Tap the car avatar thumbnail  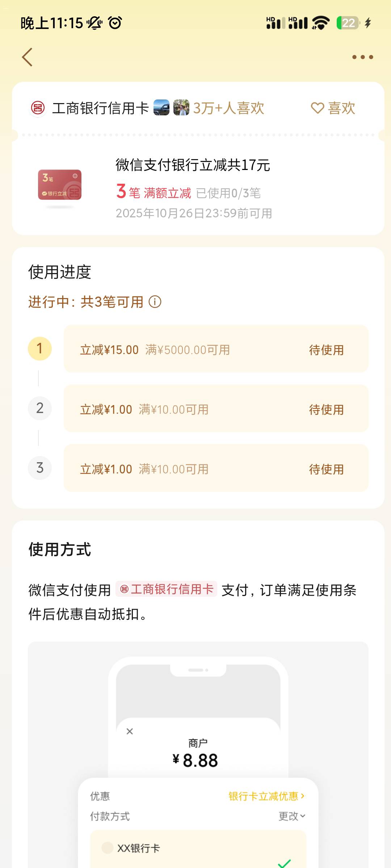click(x=161, y=108)
